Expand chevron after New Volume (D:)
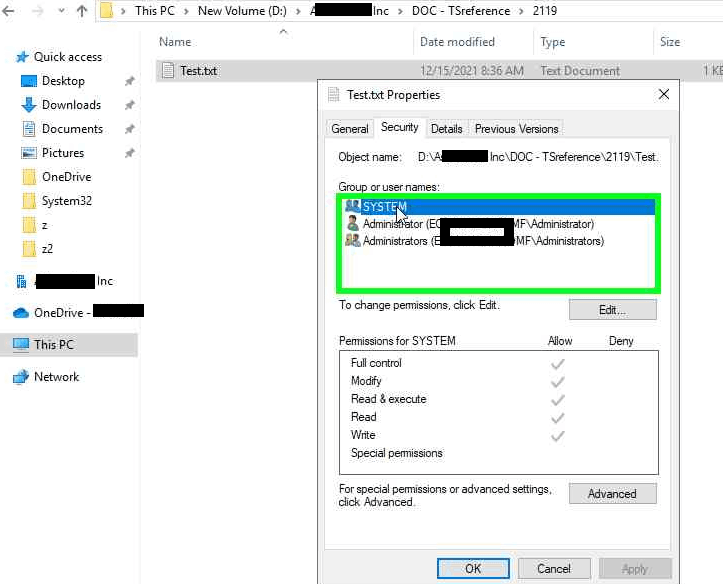This screenshot has height=584, width=723. pyautogui.click(x=298, y=11)
